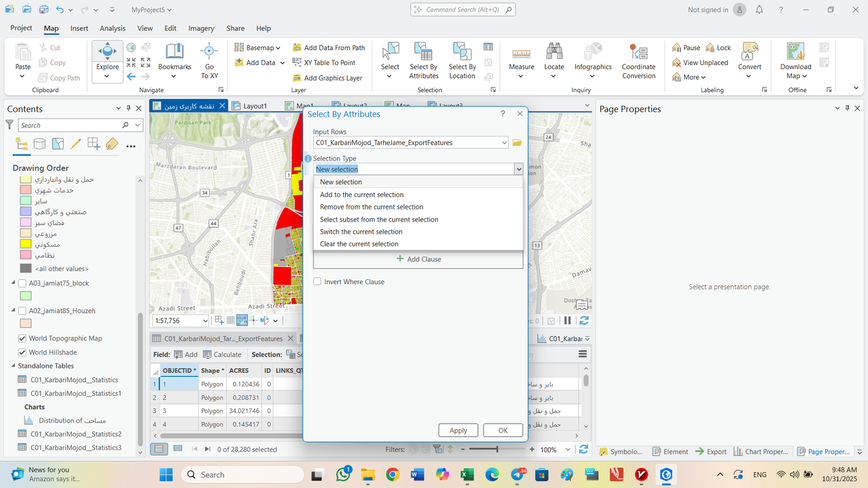
Task: Click the yellow مسکوني legend swatch
Action: click(26, 244)
